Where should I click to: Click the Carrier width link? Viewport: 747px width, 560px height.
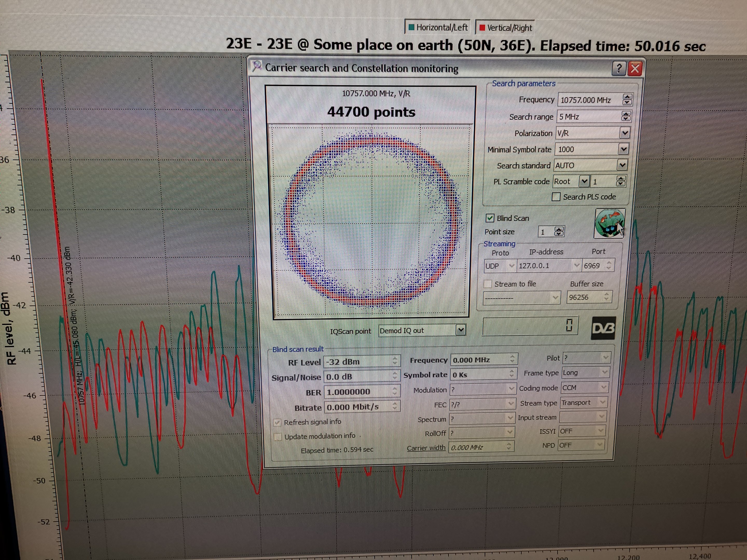[x=426, y=448]
